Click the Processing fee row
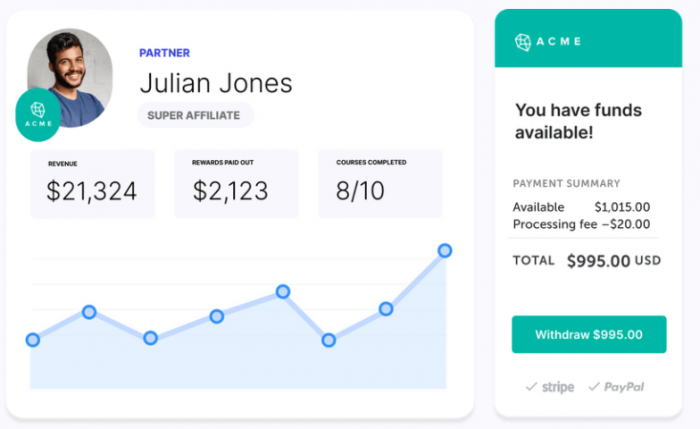Image resolution: width=700 pixels, height=429 pixels. point(581,224)
